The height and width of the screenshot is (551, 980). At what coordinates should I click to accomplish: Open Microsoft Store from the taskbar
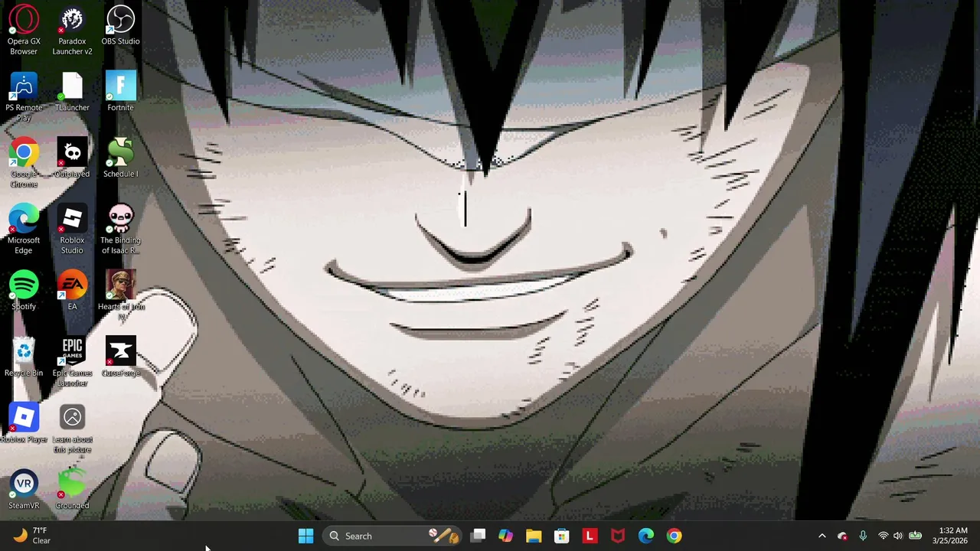561,536
